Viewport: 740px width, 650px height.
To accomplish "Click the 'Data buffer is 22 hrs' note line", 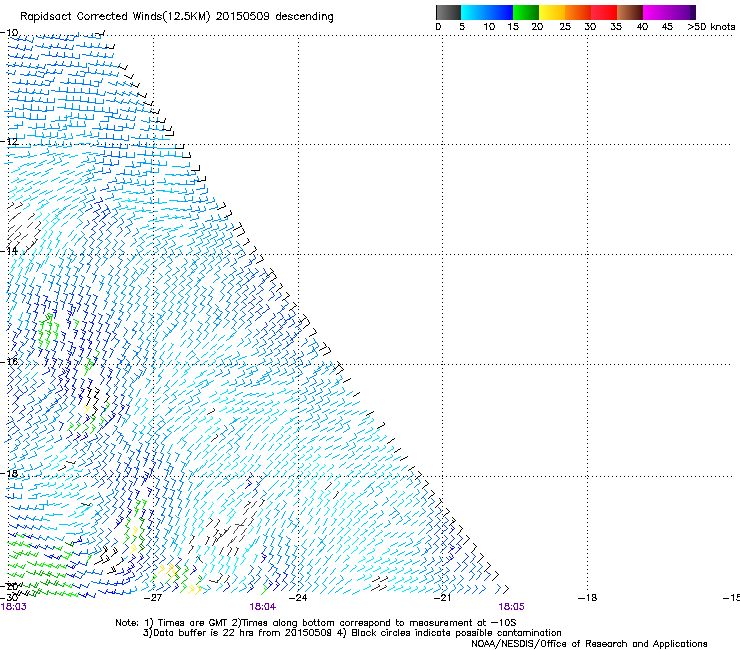I will pyautogui.click(x=353, y=633).
